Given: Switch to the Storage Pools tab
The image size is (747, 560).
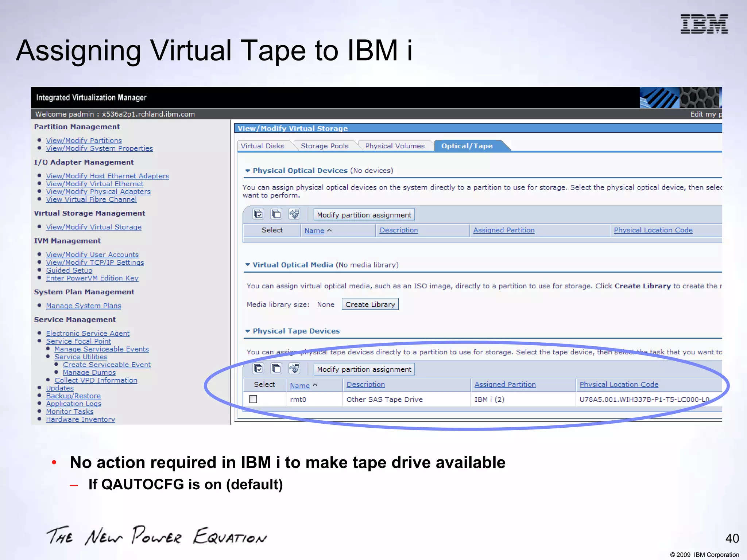Looking at the screenshot, I should pos(324,146).
